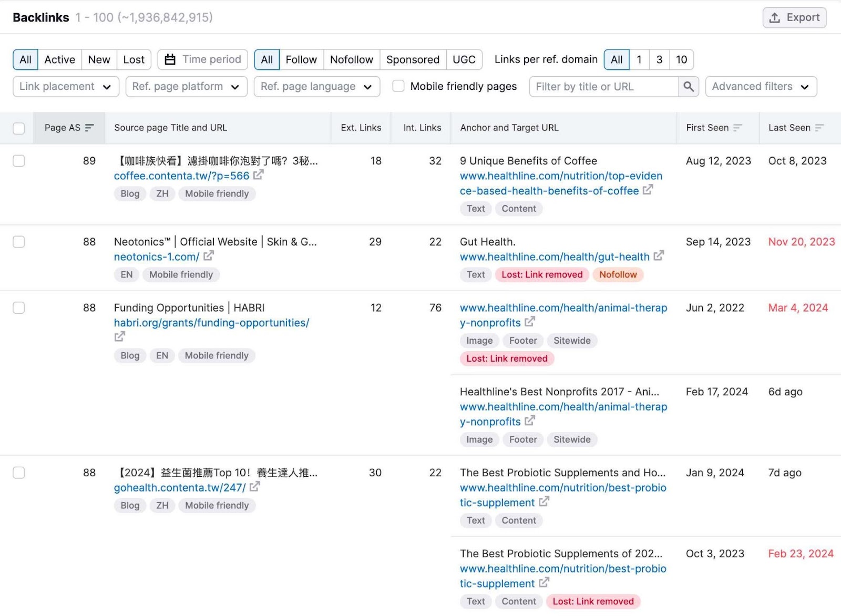Switch to the Lost backlinks tab

pos(134,59)
